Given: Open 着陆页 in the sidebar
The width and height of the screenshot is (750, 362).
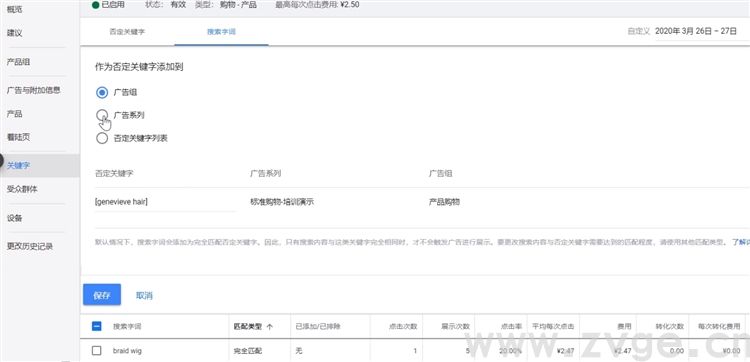Looking at the screenshot, I should [x=18, y=137].
